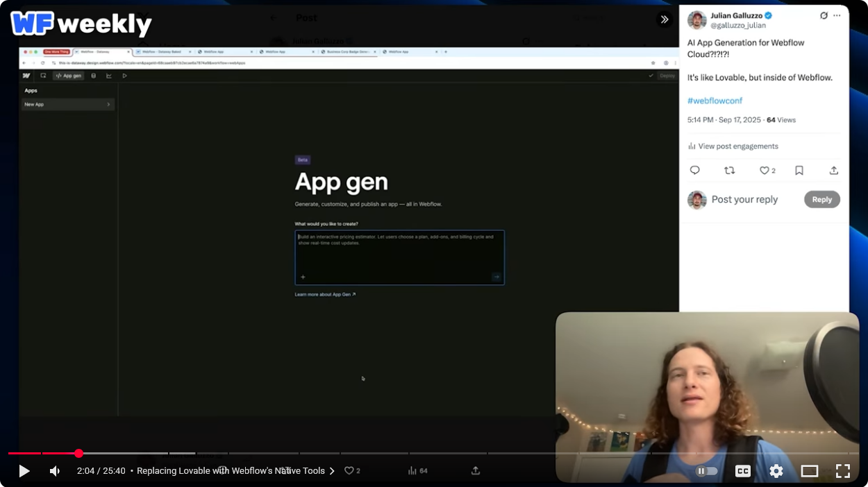
Task: Switch to the Webflow - Dataway Baked tab
Action: [163, 51]
